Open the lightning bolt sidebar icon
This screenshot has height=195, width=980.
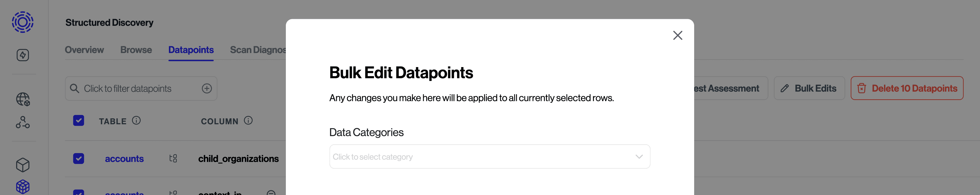tap(23, 55)
